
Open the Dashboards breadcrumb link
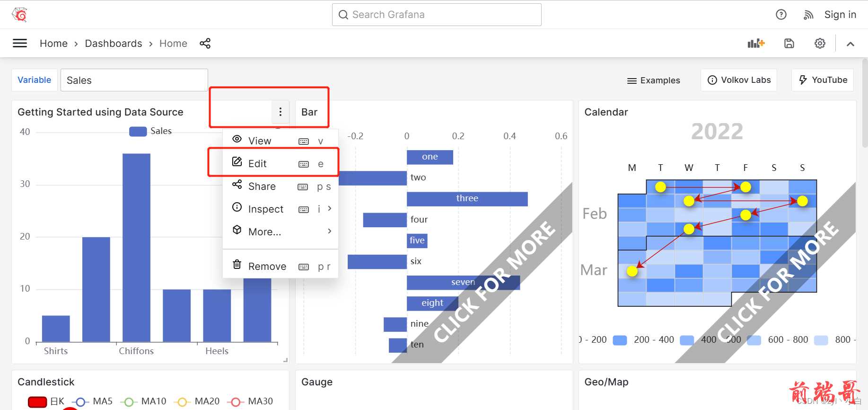pyautogui.click(x=114, y=44)
